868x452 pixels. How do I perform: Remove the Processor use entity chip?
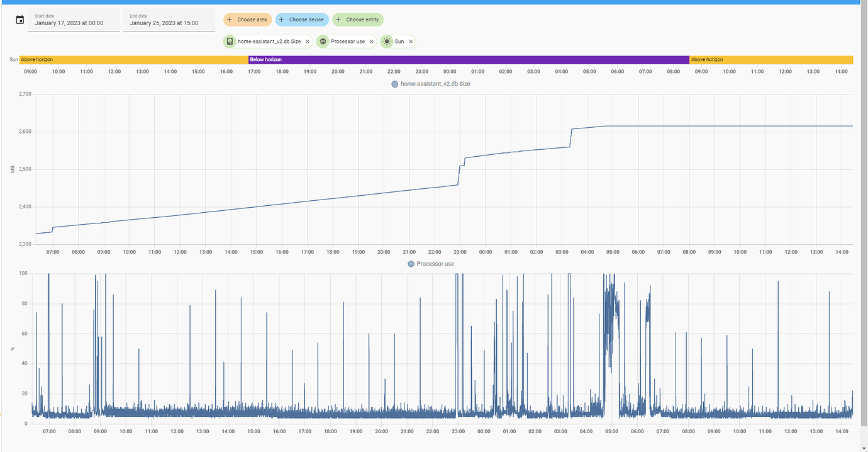[x=371, y=41]
